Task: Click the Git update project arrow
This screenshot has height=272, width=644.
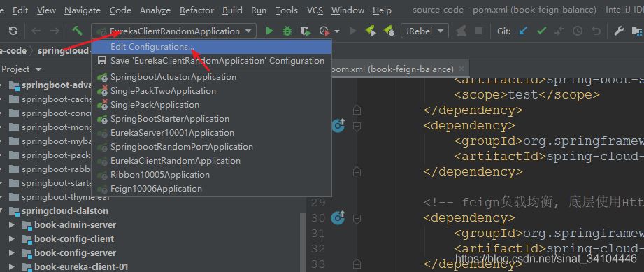Action: (x=523, y=31)
